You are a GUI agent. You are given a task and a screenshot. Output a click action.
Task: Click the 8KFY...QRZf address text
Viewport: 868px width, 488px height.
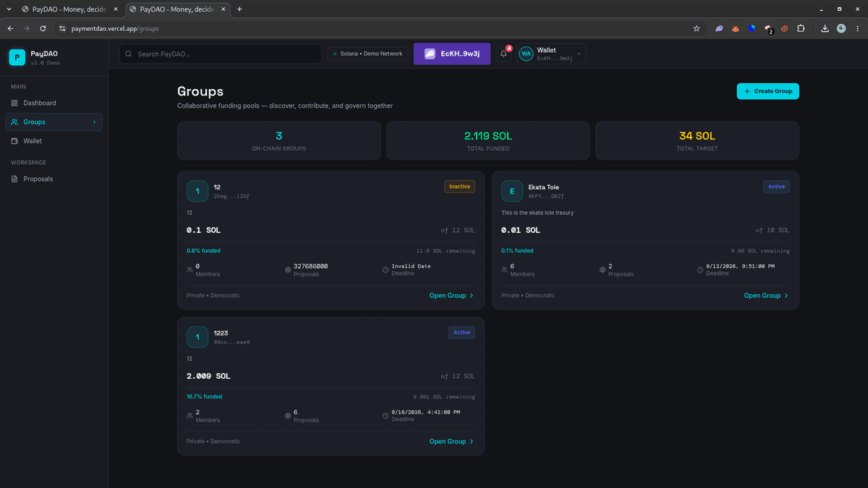546,196
